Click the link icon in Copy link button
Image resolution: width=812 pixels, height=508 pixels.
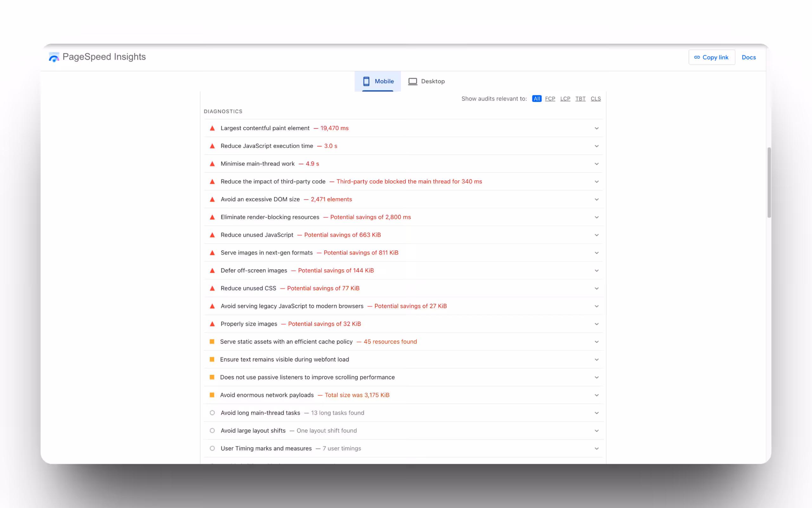697,57
